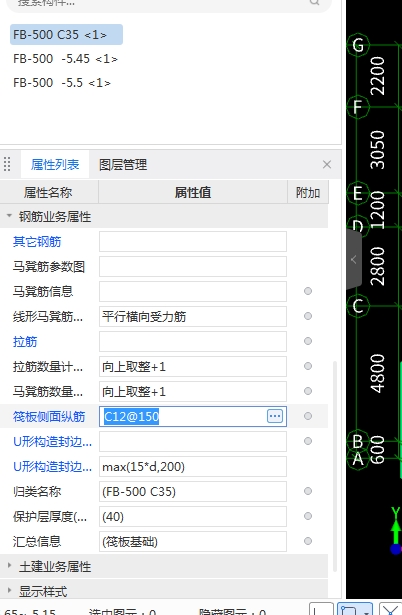Click rectangle selection mode icon in status bar
402x615 pixels.
coord(355,610)
